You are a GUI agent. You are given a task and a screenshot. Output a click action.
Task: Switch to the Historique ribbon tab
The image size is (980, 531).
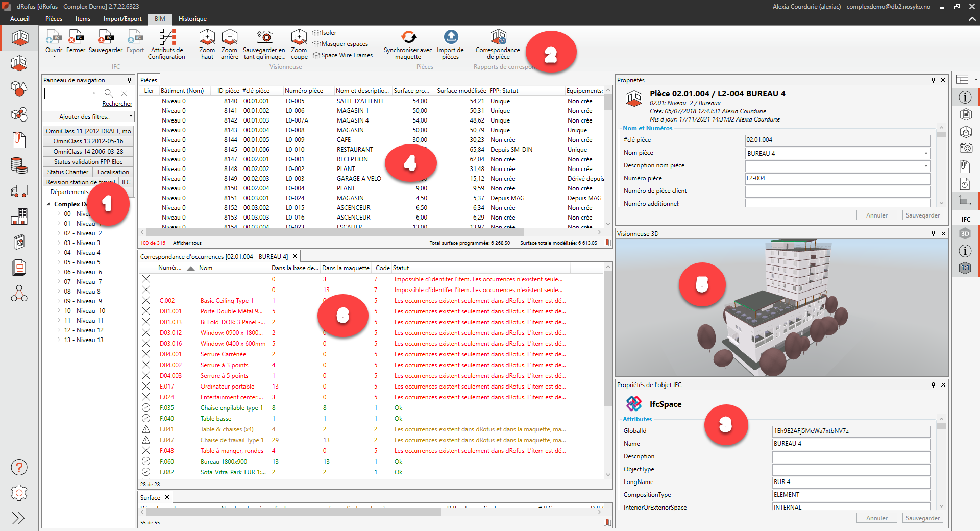[192, 19]
